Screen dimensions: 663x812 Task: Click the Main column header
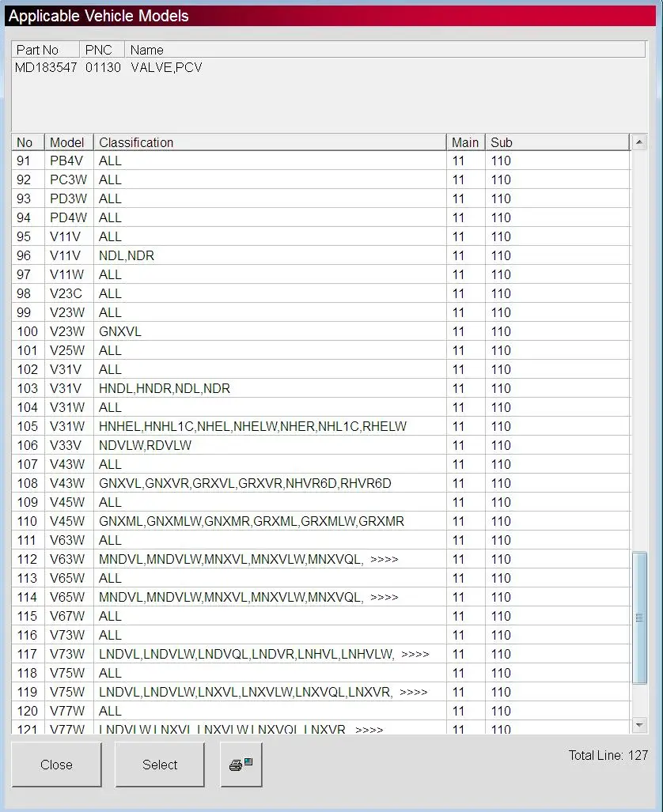(465, 142)
